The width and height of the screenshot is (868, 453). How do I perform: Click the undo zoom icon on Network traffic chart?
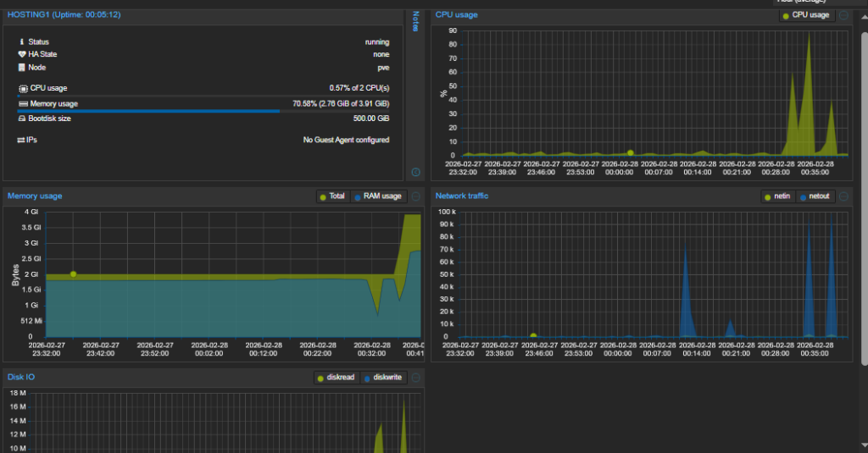pos(843,196)
